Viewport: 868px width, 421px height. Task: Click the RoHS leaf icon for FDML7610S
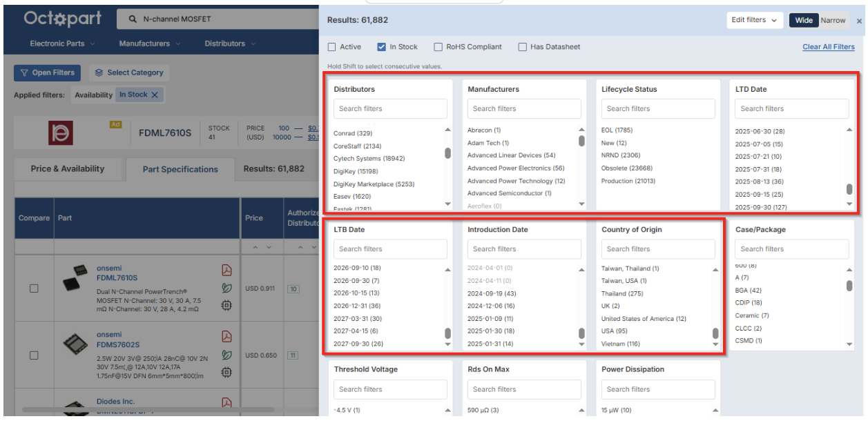coord(226,288)
